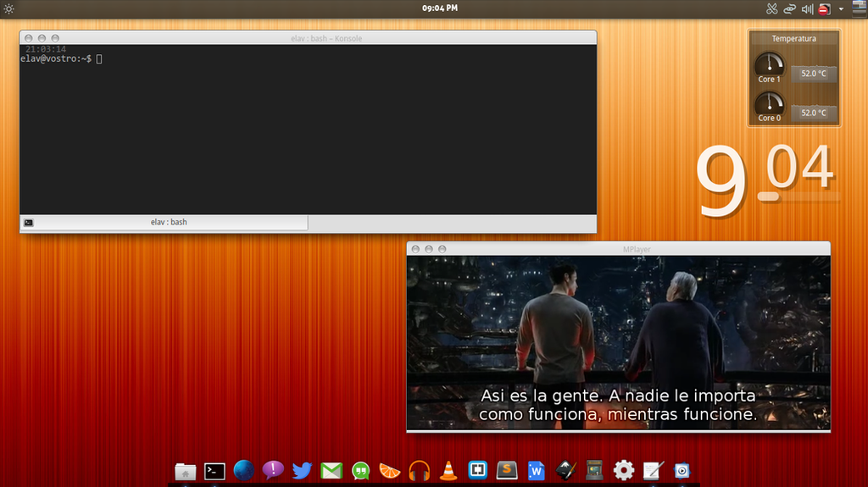The width and height of the screenshot is (868, 487).
Task: Open the green Hangouts quote bubble icon
Action: point(361,471)
